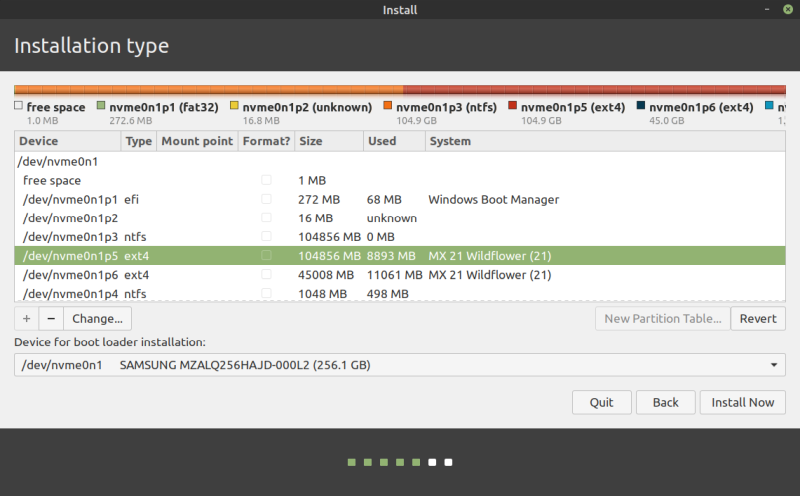Enable format checkbox for /dev/nvme0n1p3 ntfs
Screen dimensions: 800x496
[266, 237]
